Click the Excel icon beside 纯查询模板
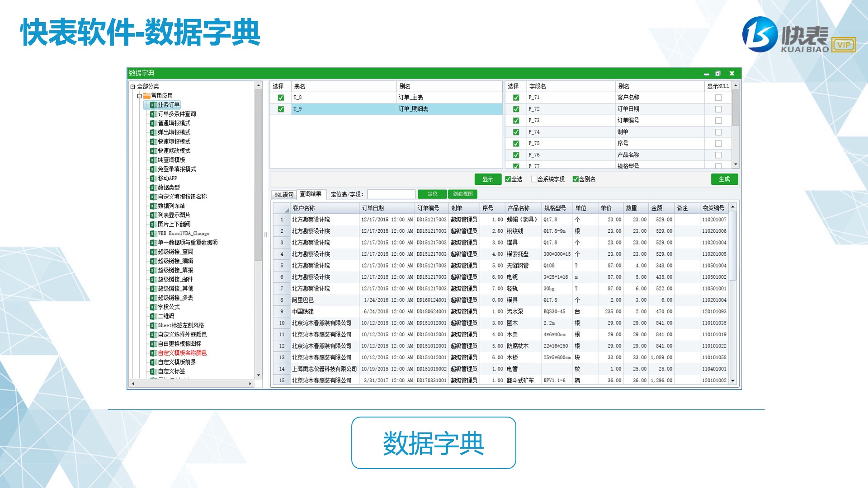 pos(153,160)
